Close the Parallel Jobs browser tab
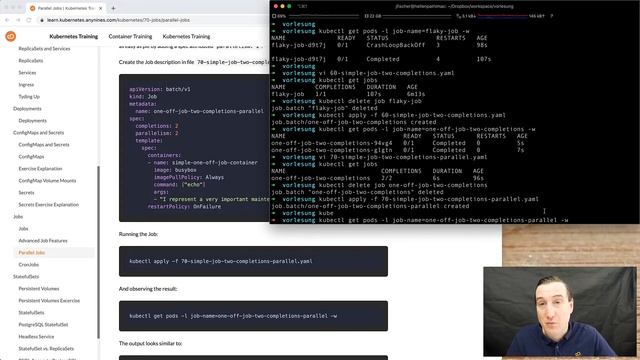The image size is (640, 360). (100, 8)
